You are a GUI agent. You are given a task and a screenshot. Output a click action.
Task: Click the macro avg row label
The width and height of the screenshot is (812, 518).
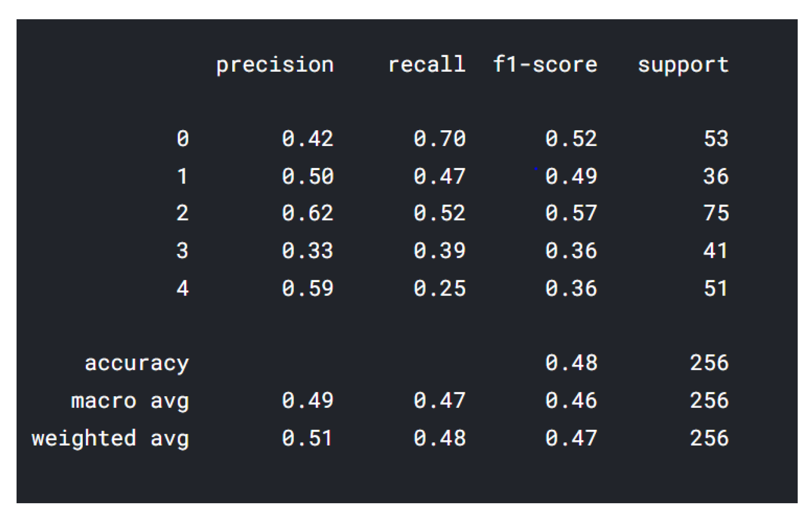coord(130,401)
